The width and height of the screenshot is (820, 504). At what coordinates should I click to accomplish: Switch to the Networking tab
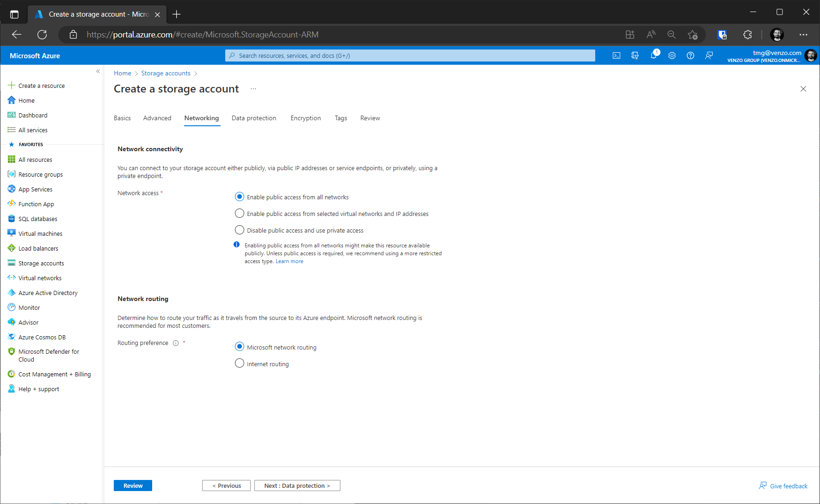(202, 118)
